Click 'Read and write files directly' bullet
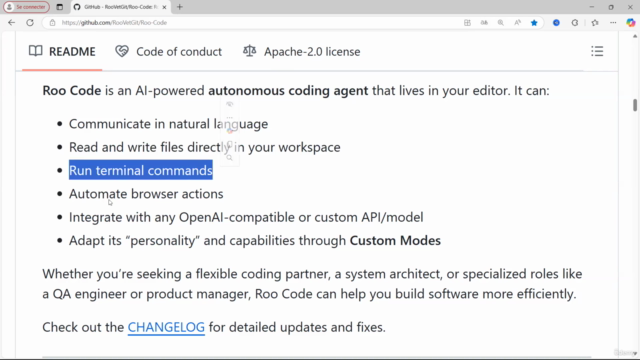This screenshot has height=360, width=640. click(x=204, y=147)
